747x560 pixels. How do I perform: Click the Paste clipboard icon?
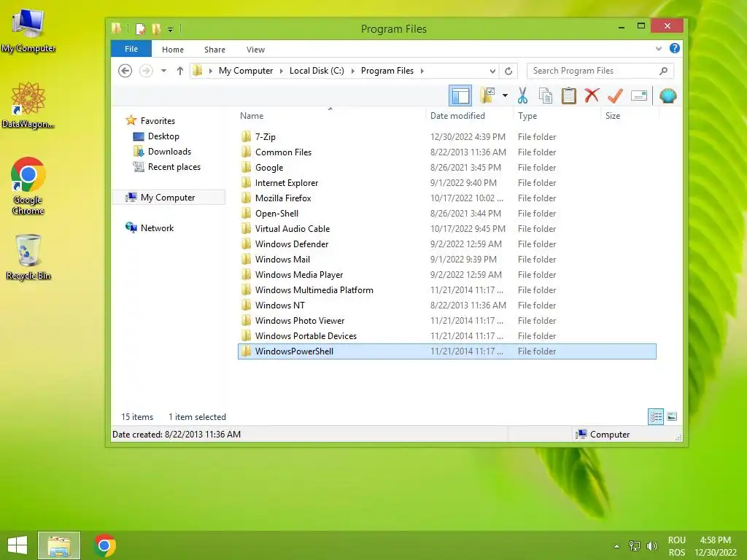click(568, 96)
